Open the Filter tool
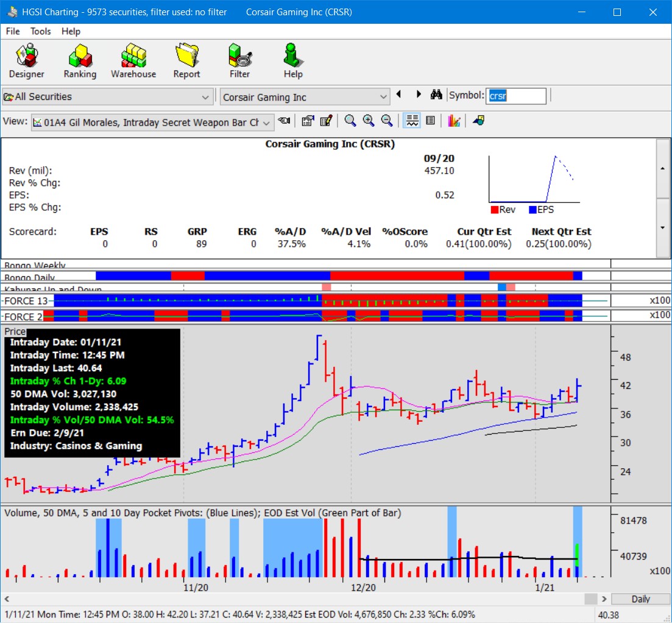This screenshot has height=623, width=672. pos(239,61)
